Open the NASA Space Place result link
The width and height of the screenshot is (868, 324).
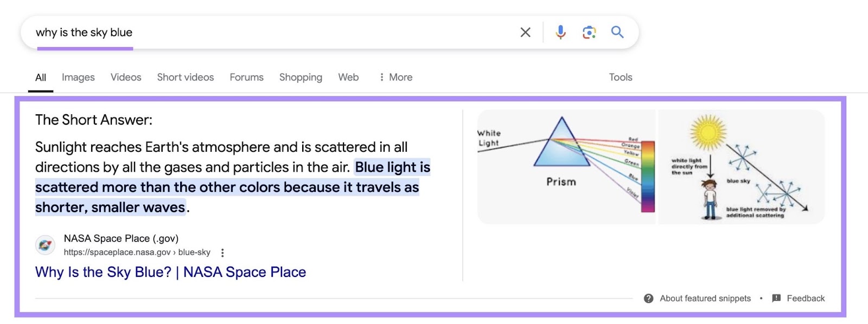pos(170,271)
